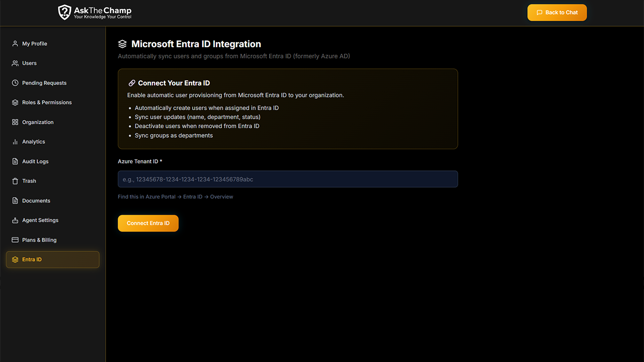Click the Entra ID layers icon in sidebar
The height and width of the screenshot is (362, 644).
pyautogui.click(x=15, y=259)
